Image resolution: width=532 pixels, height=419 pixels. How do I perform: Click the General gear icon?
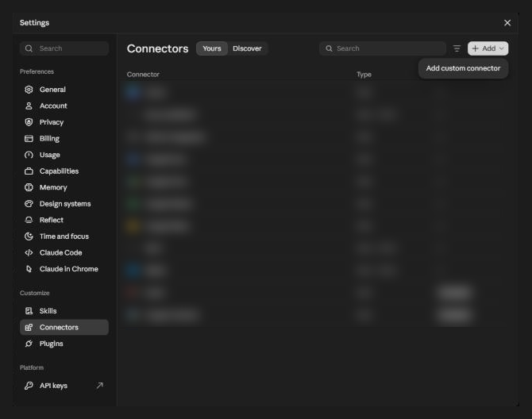coord(29,90)
